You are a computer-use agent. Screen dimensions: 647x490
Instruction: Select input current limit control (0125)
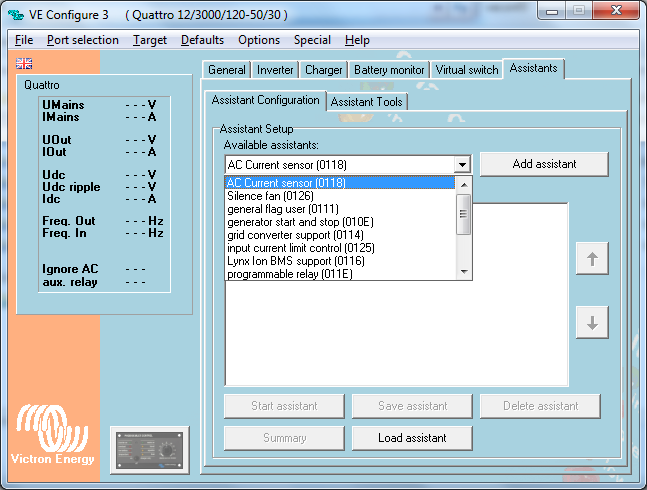(340, 248)
